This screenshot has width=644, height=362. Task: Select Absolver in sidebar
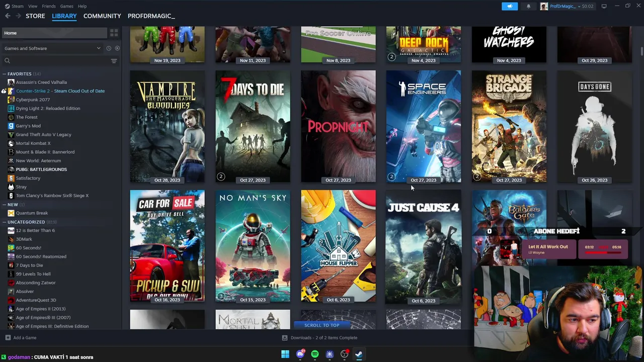pyautogui.click(x=25, y=291)
